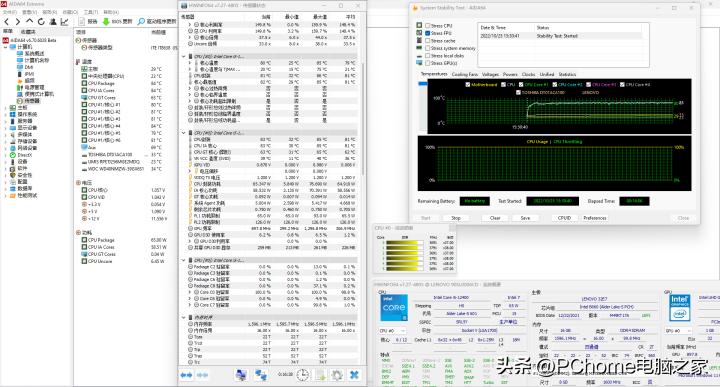Click HWiNFO collapse-columns right arrows icon

coord(202,375)
